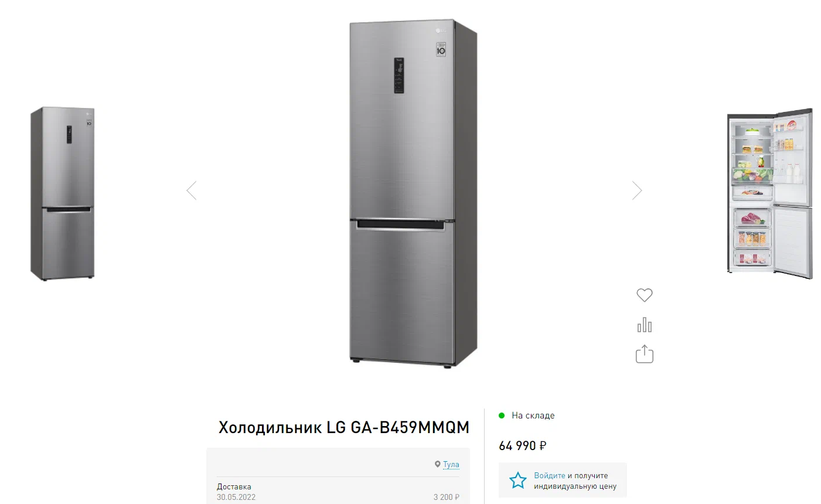Image resolution: width=821 pixels, height=504 pixels.
Task: Click the 64 990 ₽ price
Action: tap(522, 446)
